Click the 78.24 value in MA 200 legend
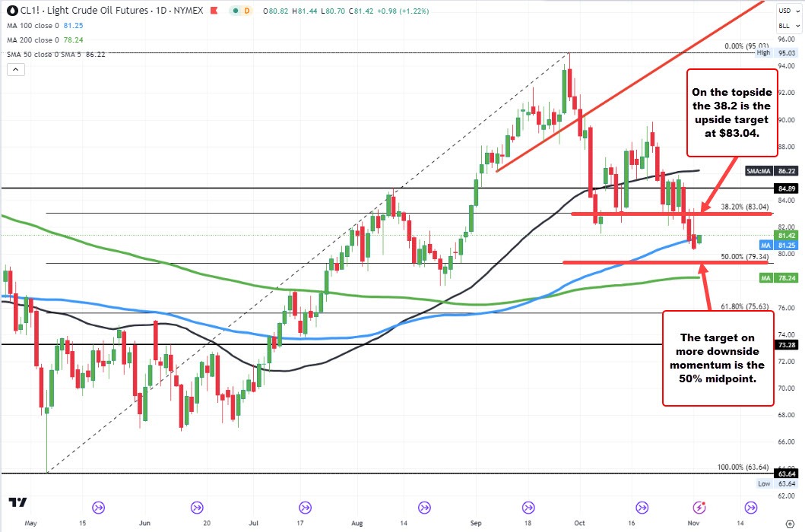This screenshot has width=805, height=532. point(74,40)
